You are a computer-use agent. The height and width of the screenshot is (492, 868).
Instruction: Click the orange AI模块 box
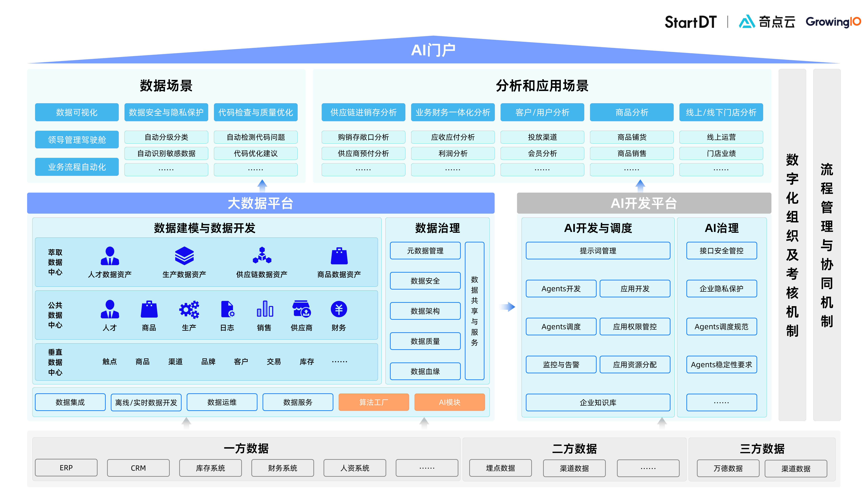pyautogui.click(x=449, y=402)
